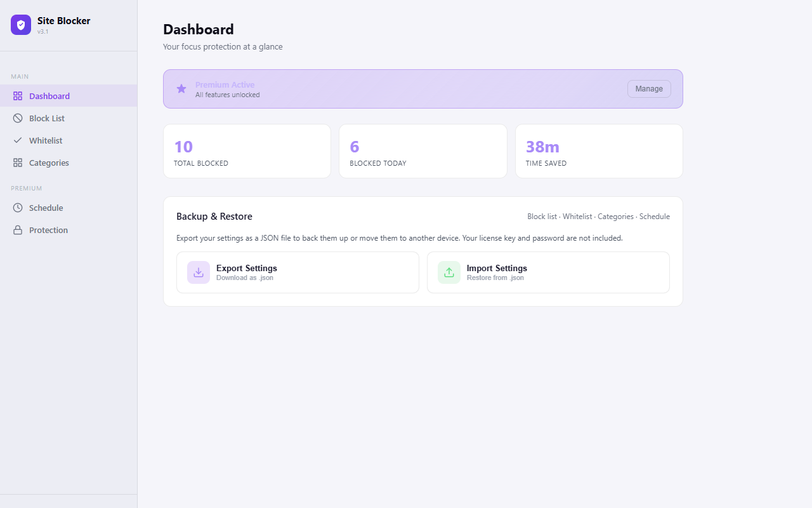Select the Time Saved stat card
812x508 pixels.
pyautogui.click(x=599, y=151)
